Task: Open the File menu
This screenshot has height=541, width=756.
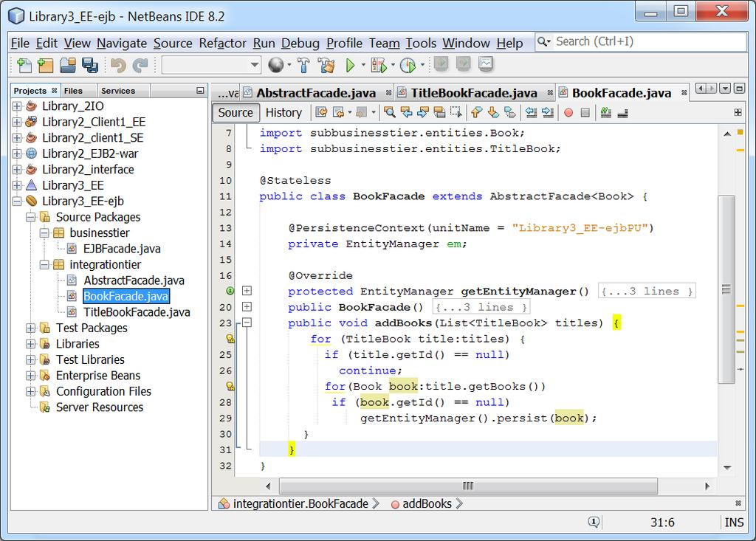Action: [x=20, y=44]
